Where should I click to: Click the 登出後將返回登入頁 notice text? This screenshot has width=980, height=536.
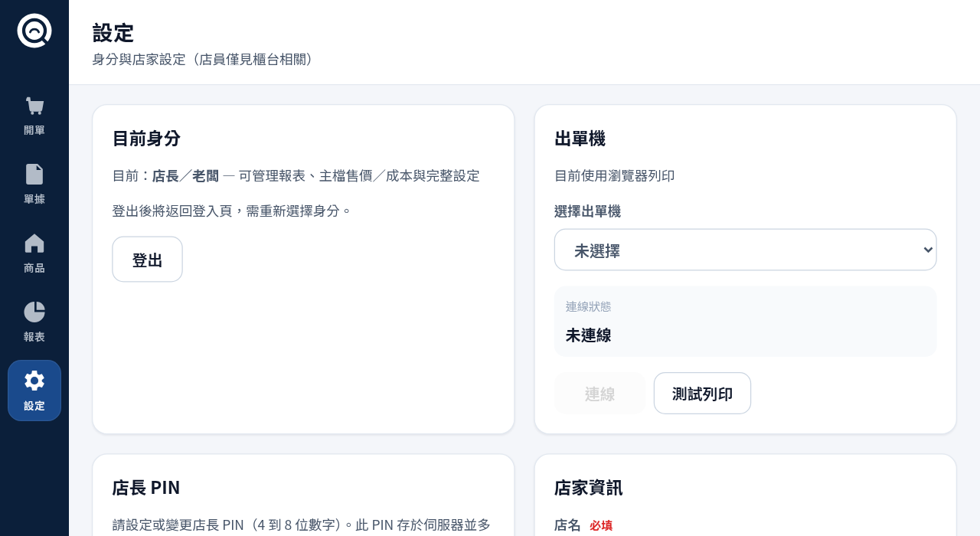pos(232,211)
